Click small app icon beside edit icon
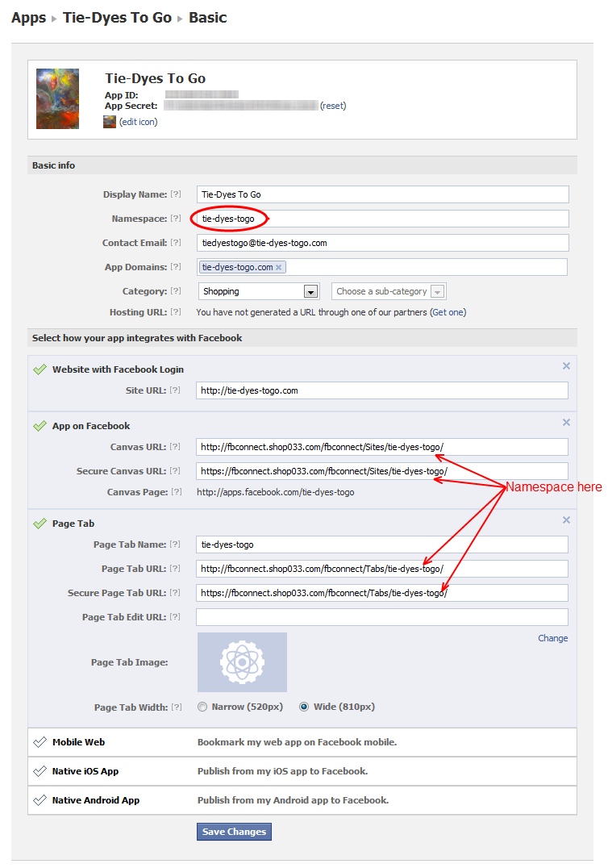This screenshot has height=868, width=608. [x=110, y=122]
